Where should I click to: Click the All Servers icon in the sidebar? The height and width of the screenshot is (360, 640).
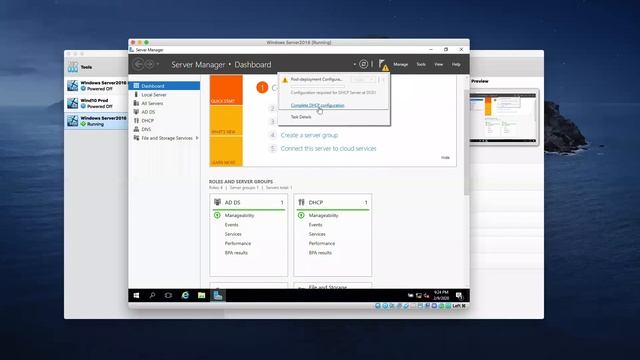click(136, 103)
